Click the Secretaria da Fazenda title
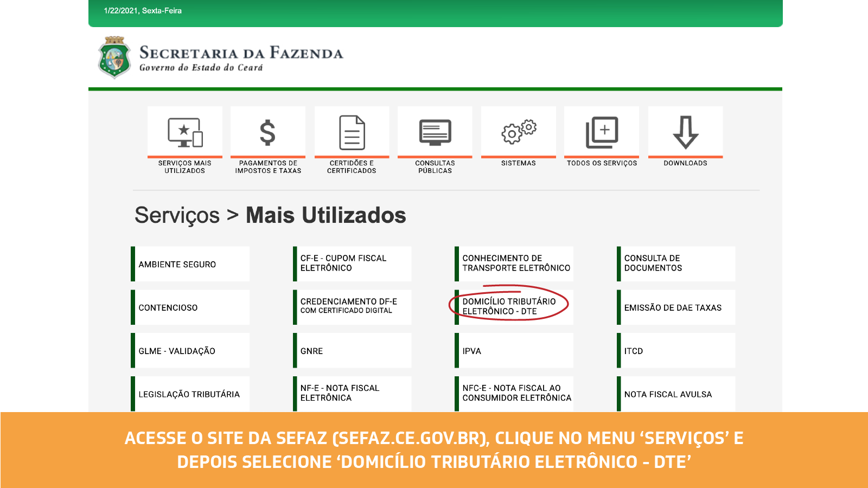Image resolution: width=868 pixels, height=488 pixels. 241,53
